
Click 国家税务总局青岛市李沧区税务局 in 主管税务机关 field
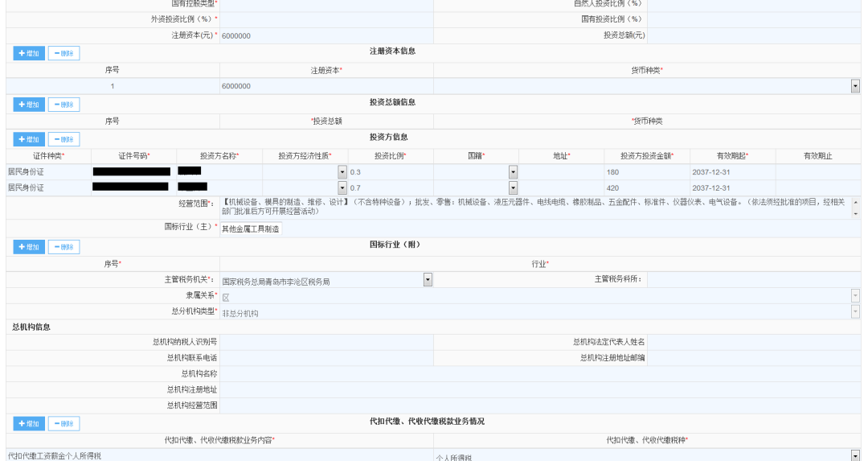click(276, 282)
